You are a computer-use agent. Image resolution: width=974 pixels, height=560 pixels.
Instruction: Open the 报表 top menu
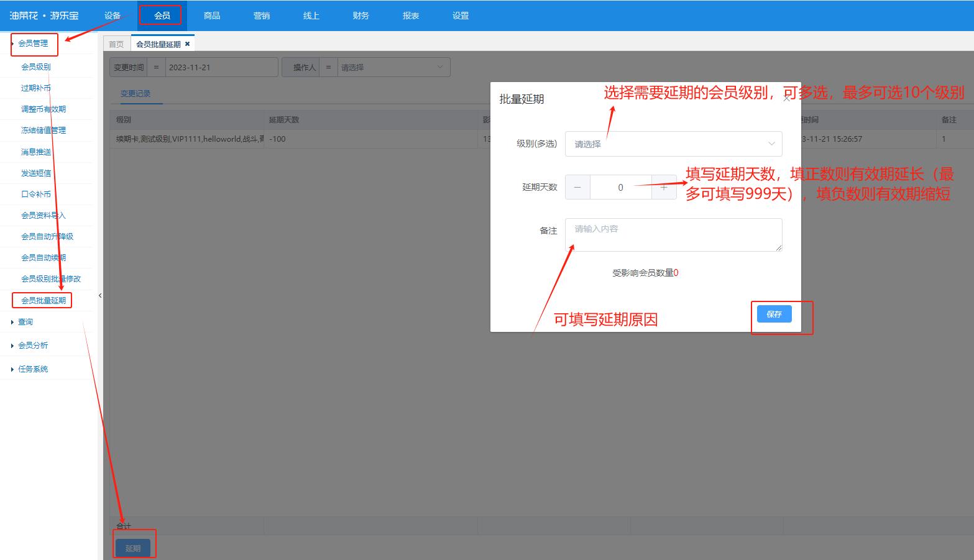tap(411, 16)
